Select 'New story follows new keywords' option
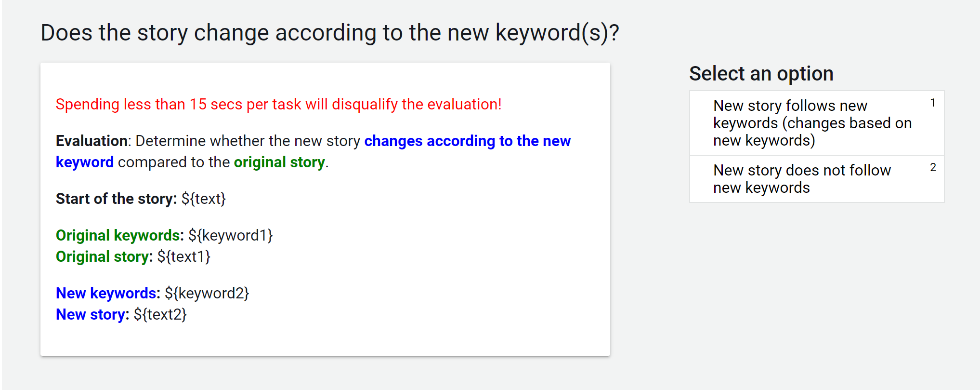Viewport: 980px width, 390px height. pos(817,123)
